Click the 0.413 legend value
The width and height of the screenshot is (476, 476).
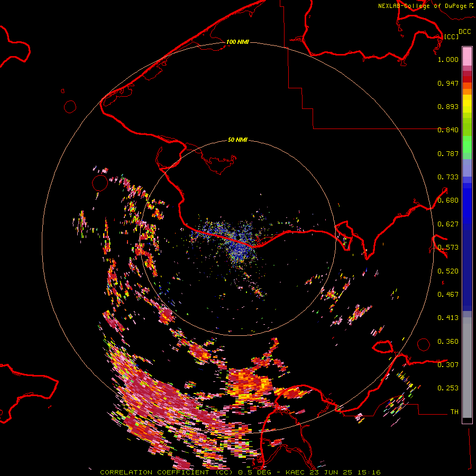pyautogui.click(x=448, y=318)
